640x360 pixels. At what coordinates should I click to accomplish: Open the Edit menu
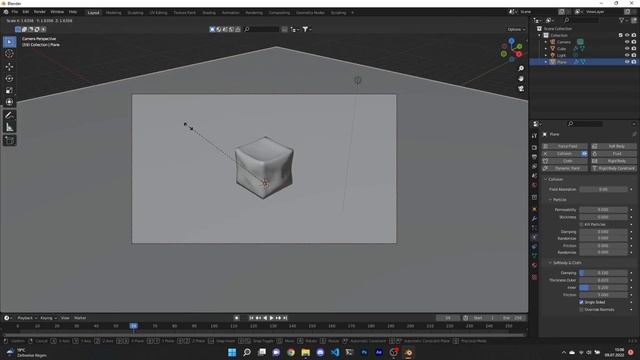[26, 12]
